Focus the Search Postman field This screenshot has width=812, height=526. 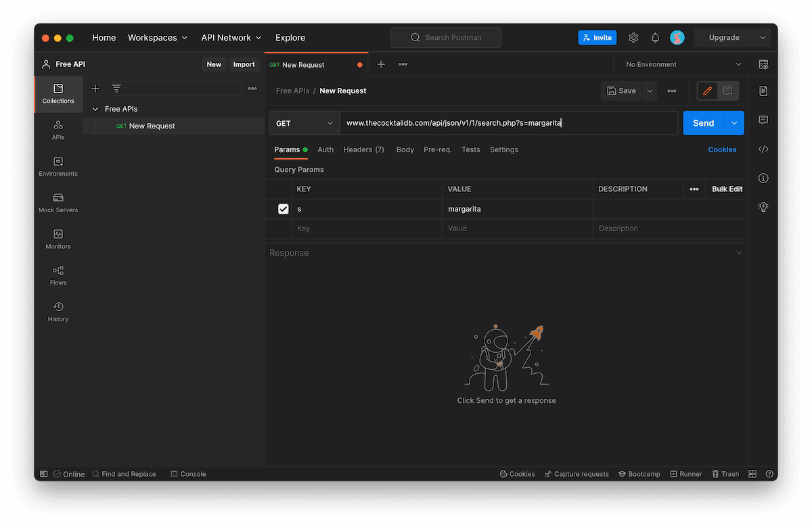click(446, 38)
